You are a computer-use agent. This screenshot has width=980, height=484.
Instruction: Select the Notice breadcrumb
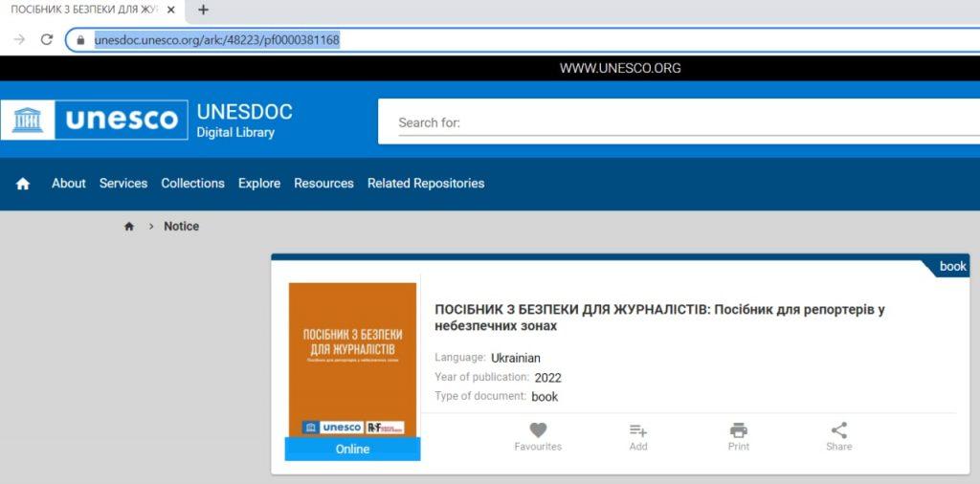click(181, 227)
